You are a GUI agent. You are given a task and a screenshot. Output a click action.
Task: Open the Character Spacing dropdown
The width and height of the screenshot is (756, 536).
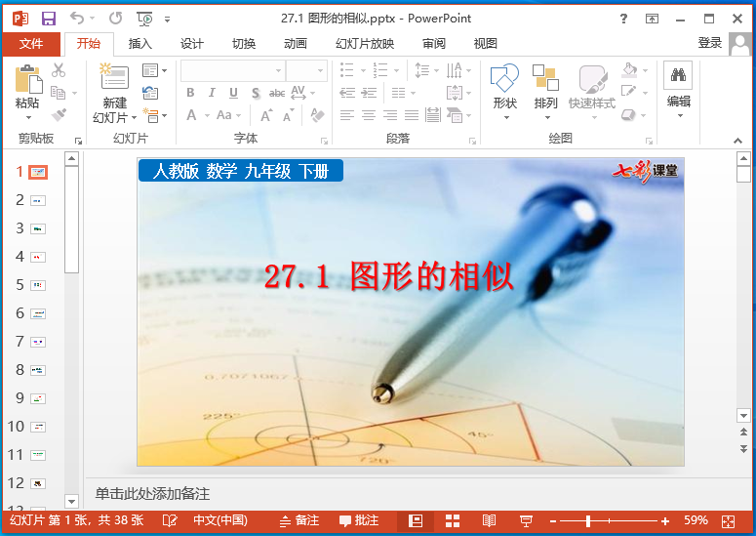pos(302,93)
